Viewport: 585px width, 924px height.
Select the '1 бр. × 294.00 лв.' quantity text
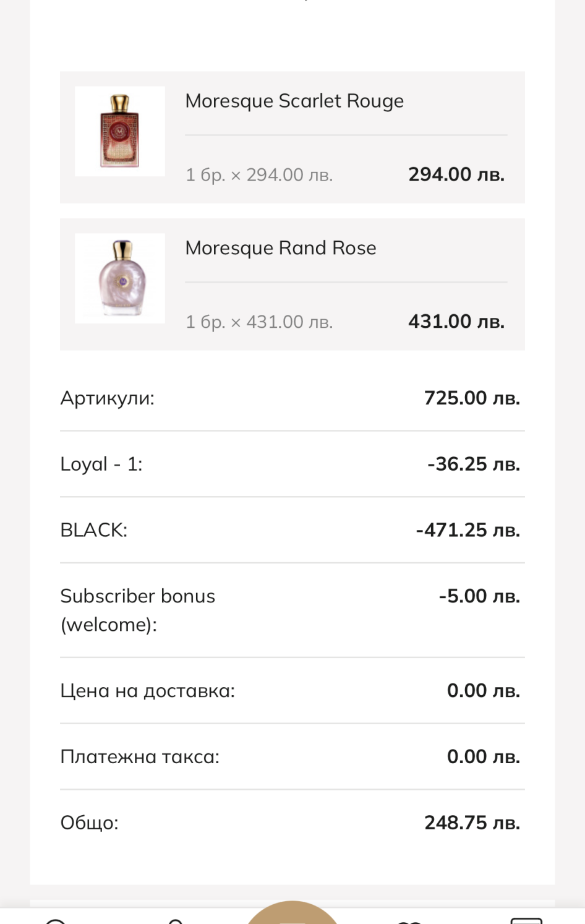point(259,175)
